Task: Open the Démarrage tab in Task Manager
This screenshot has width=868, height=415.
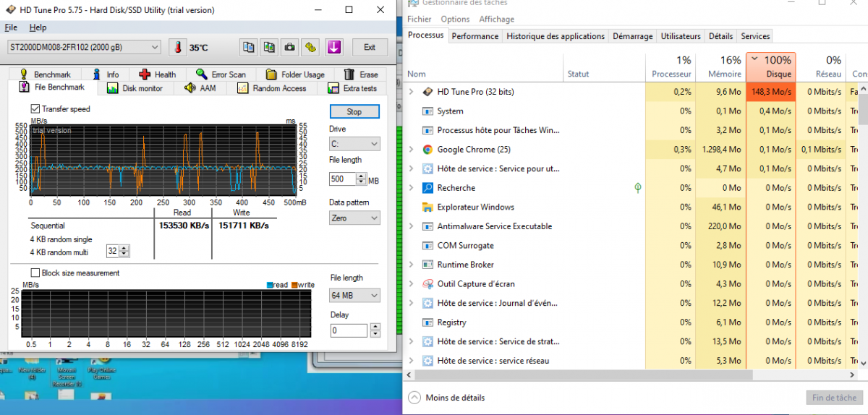Action: click(632, 36)
